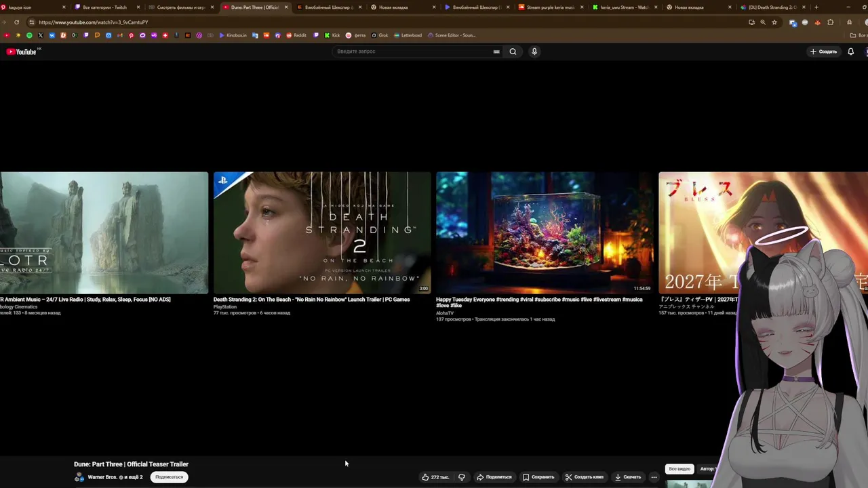Open the Pinterest bookmark icon
The height and width of the screenshot is (488, 868).
tap(131, 35)
